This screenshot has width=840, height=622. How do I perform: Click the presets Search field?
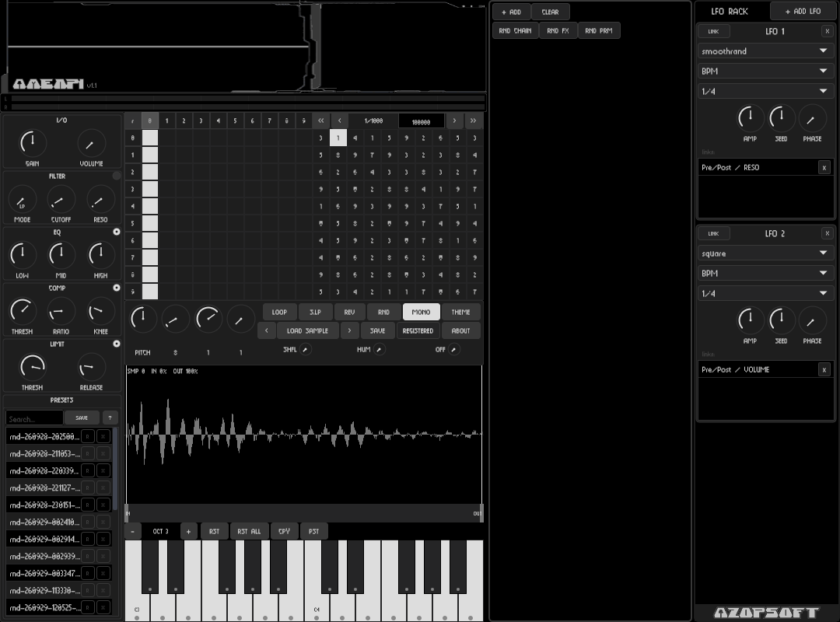coord(34,418)
